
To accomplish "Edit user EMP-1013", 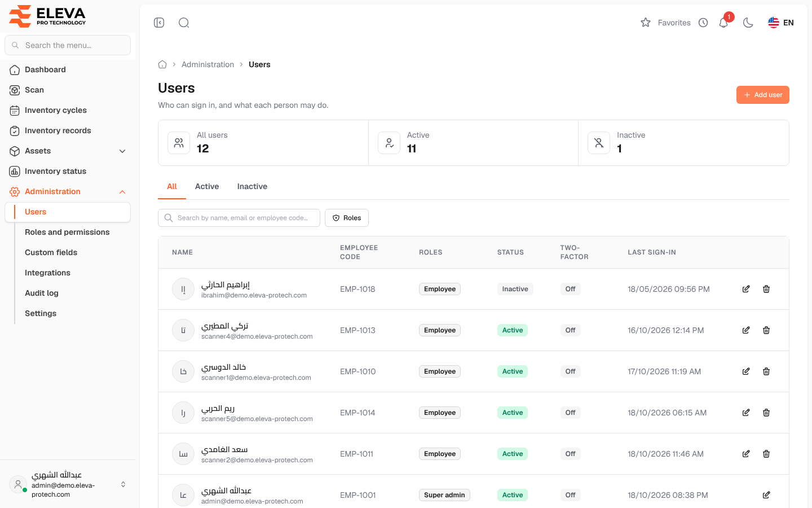I will pos(746,330).
